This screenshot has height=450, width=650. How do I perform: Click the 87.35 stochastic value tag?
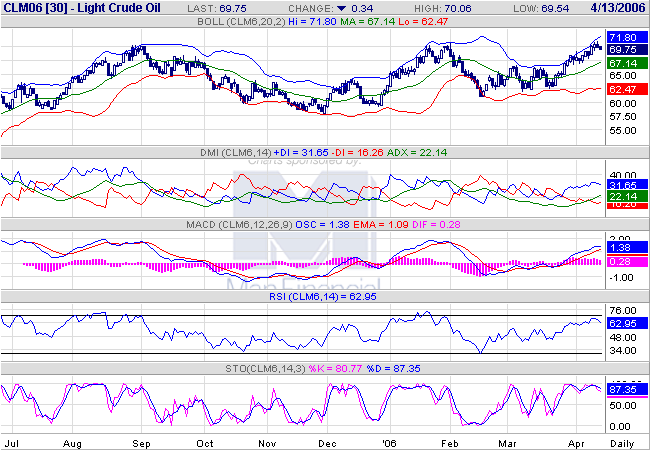(x=622, y=388)
